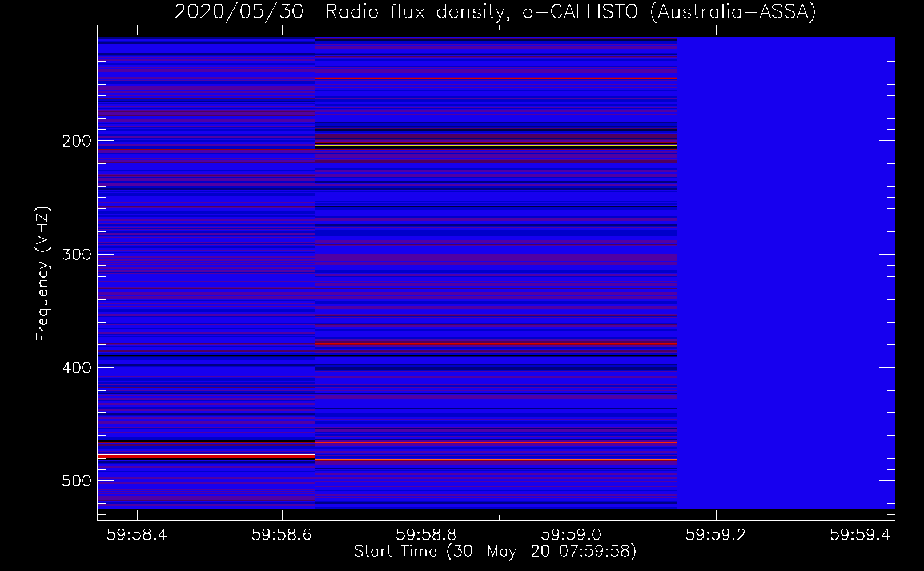Click the 400 frequency tick label
Viewport: 924px width, 571px height.
pos(77,368)
